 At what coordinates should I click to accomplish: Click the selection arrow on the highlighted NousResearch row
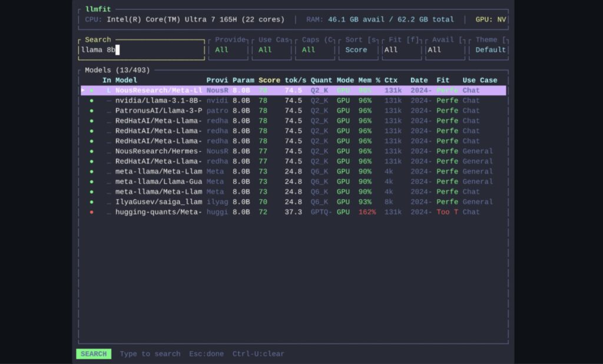click(83, 91)
